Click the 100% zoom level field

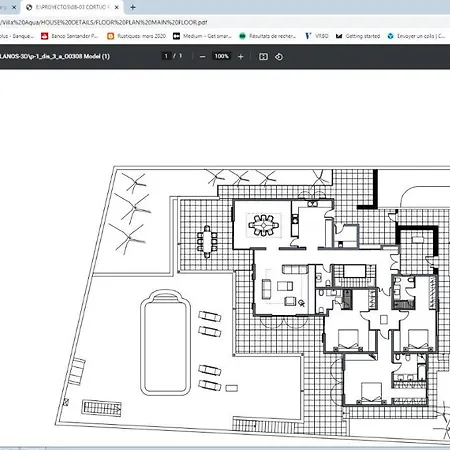pyautogui.click(x=222, y=56)
